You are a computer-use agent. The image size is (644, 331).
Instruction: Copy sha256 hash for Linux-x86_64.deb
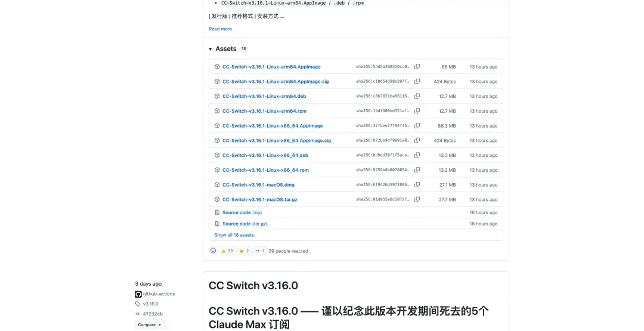(x=417, y=155)
